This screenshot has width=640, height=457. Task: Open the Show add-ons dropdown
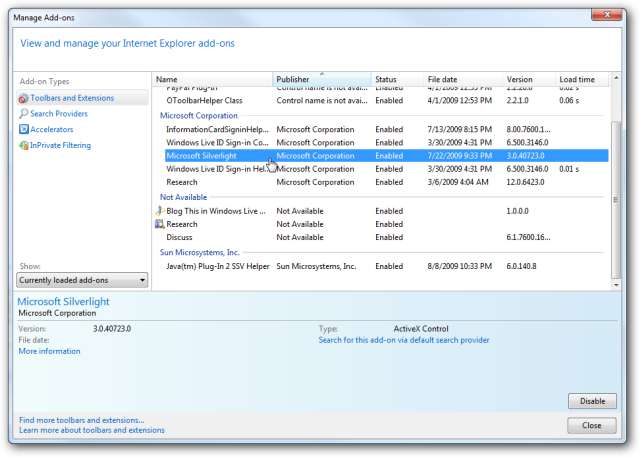(83, 280)
